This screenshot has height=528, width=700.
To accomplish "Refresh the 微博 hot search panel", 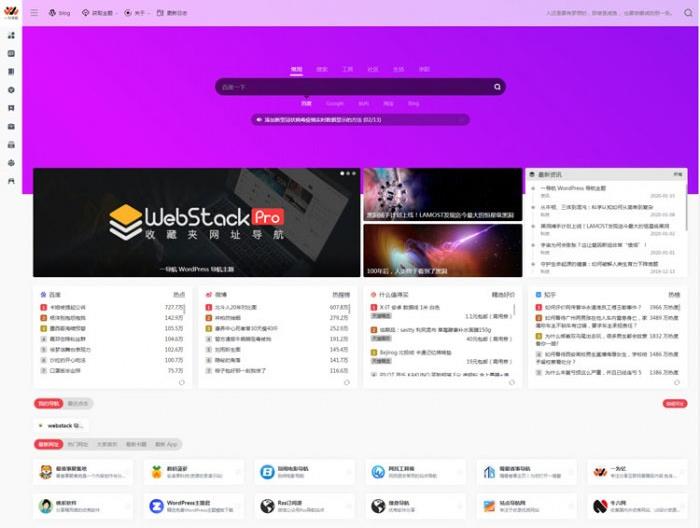I will [x=347, y=382].
